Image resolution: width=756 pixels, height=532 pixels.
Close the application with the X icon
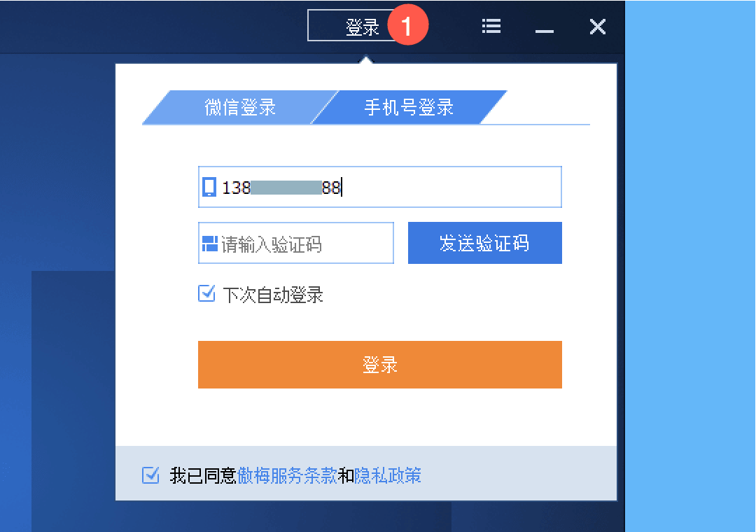598,27
